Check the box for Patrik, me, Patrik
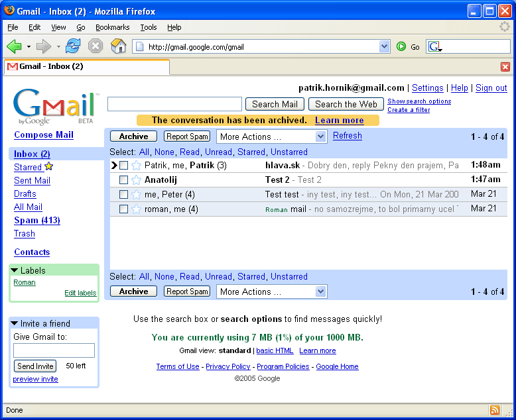The width and height of the screenshot is (516, 420). click(123, 166)
